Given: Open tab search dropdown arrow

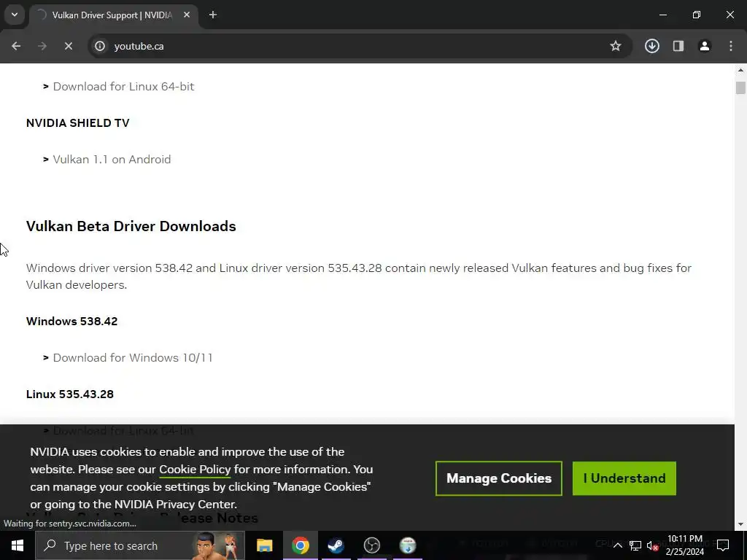Looking at the screenshot, I should click(15, 15).
